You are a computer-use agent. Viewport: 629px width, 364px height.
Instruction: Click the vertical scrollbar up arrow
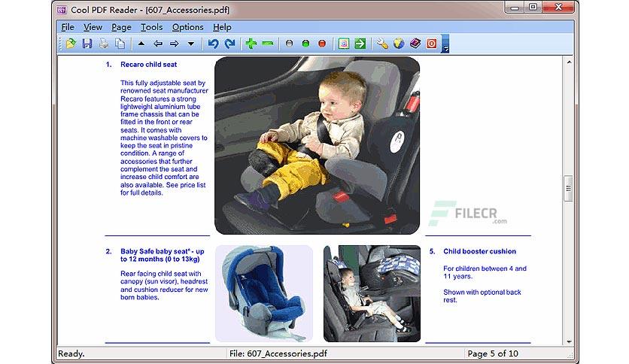pos(569,62)
